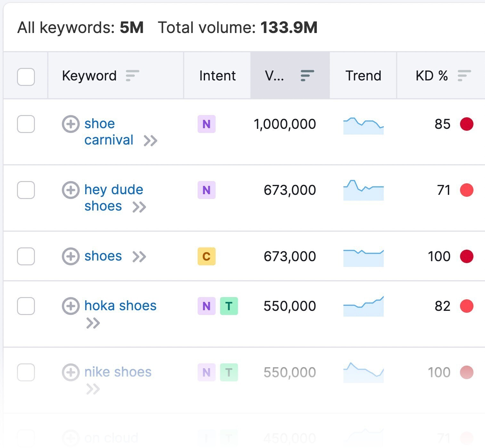Open the hey dude shoes keyword link
This screenshot has width=485, height=448.
[114, 198]
